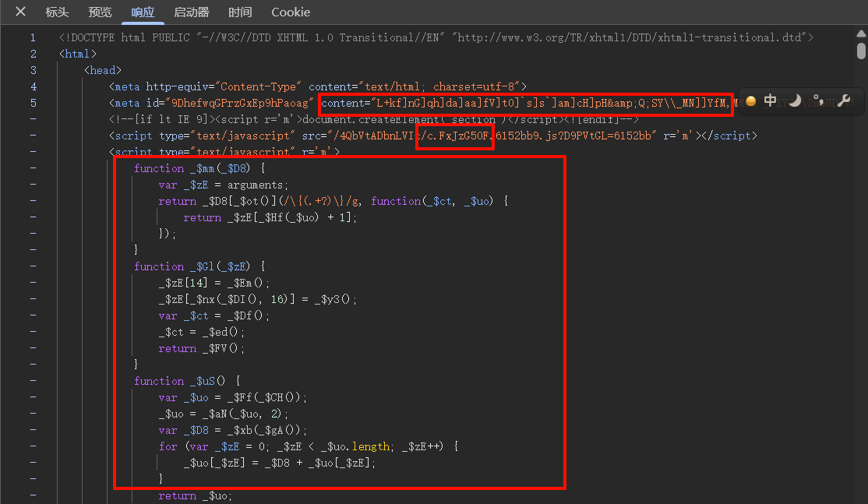Toggle the punctuation mode icon in input bar

point(818,100)
